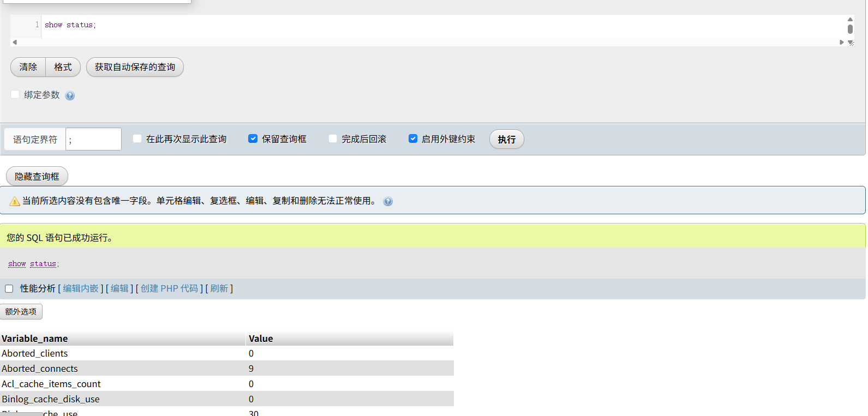This screenshot has width=868, height=416.
Task: Click help icon beside 绑定参数
Action: [70, 96]
